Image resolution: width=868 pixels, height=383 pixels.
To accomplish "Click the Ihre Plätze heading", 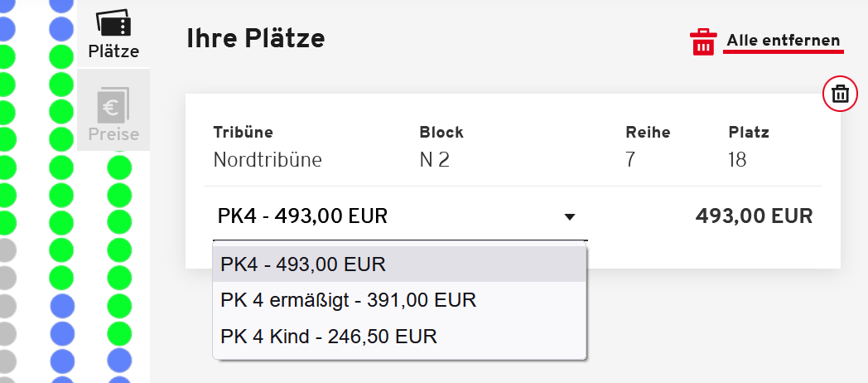I will point(255,38).
